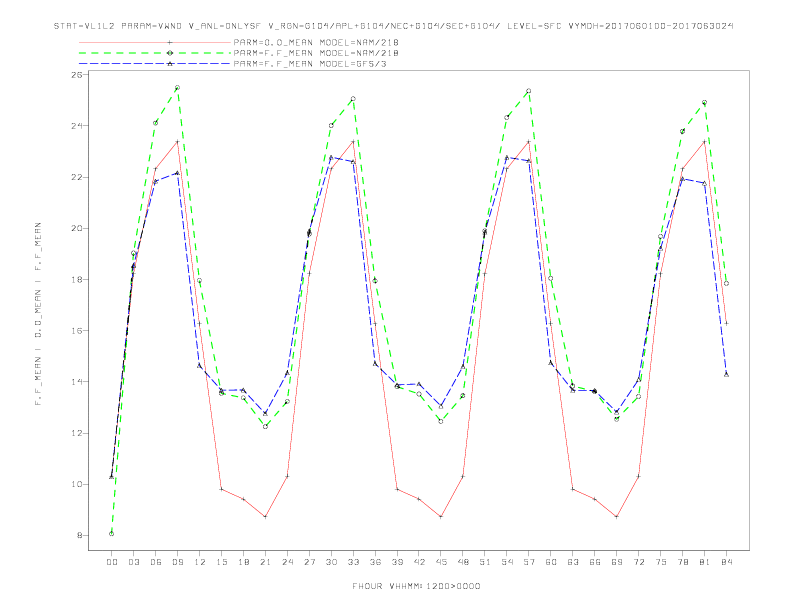Click x-axis tick label 78
The width and height of the screenshot is (792, 612).
point(683,562)
